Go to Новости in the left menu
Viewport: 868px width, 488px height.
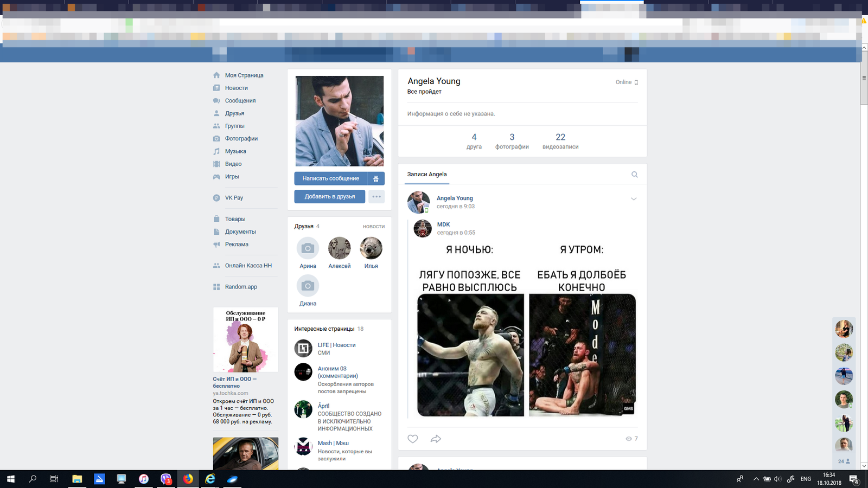pyautogui.click(x=236, y=88)
